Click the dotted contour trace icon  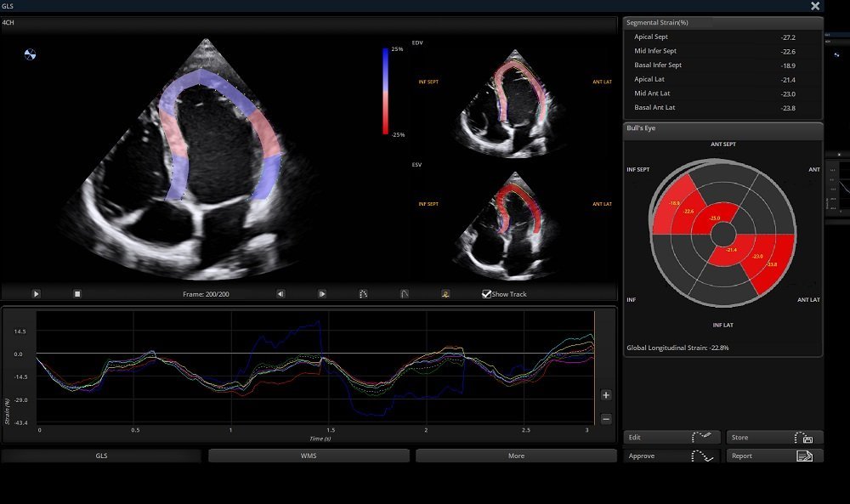364,294
